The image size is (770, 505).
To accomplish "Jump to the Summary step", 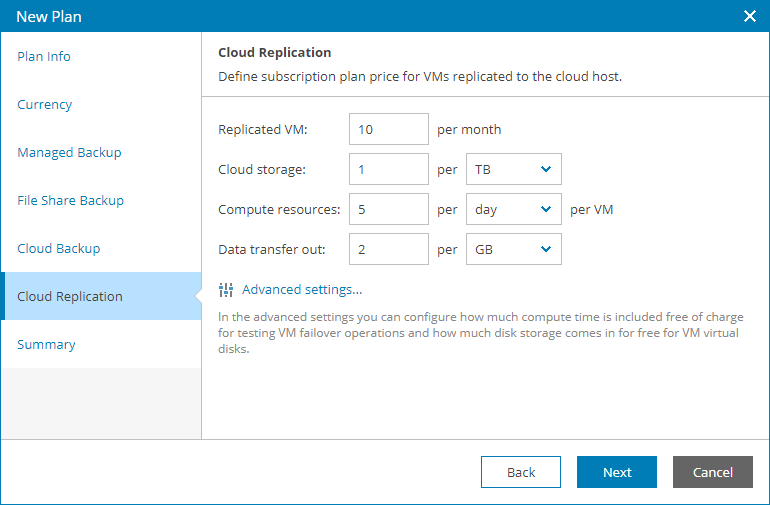I will pyautogui.click(x=46, y=345).
